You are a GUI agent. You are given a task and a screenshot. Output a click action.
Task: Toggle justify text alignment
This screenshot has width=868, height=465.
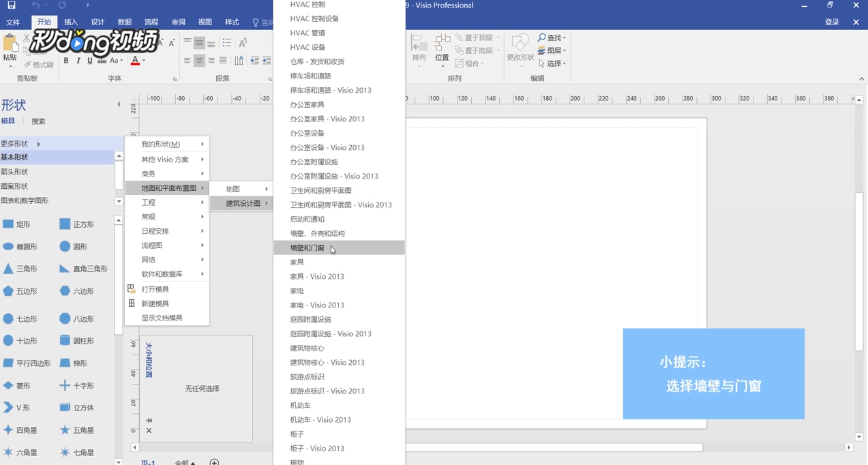[x=223, y=61]
